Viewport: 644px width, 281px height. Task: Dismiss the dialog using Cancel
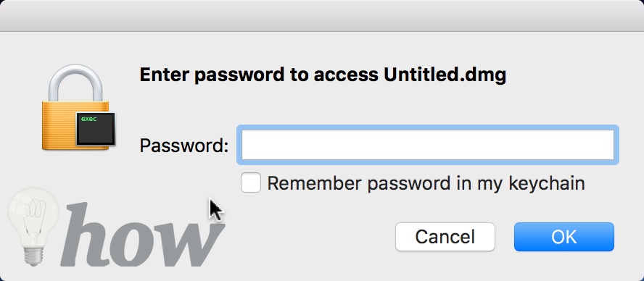[445, 237]
